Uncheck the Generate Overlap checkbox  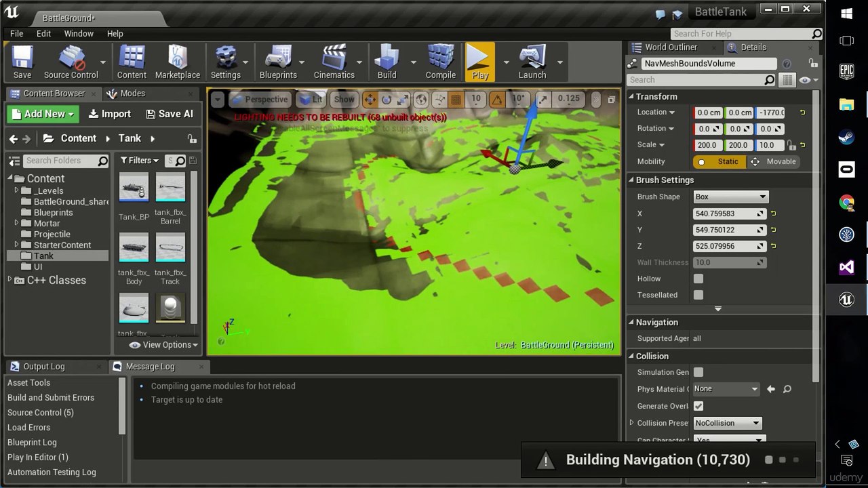pyautogui.click(x=698, y=406)
